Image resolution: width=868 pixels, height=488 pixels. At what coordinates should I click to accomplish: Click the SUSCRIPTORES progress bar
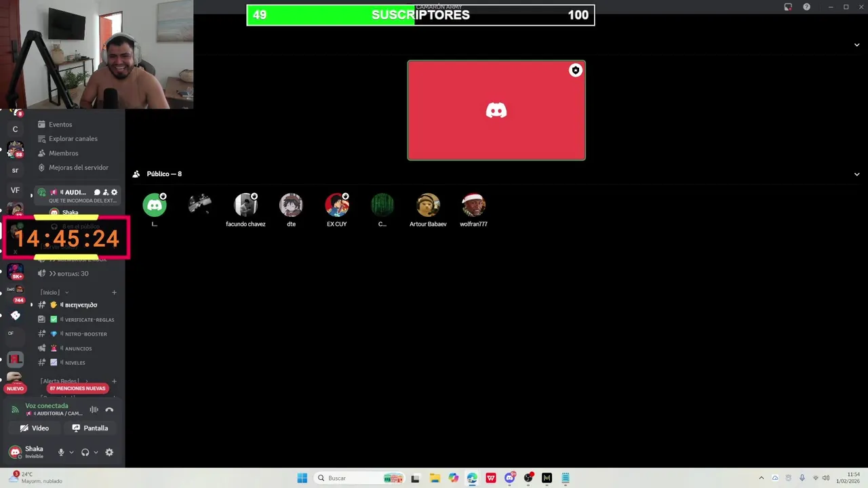[420, 15]
